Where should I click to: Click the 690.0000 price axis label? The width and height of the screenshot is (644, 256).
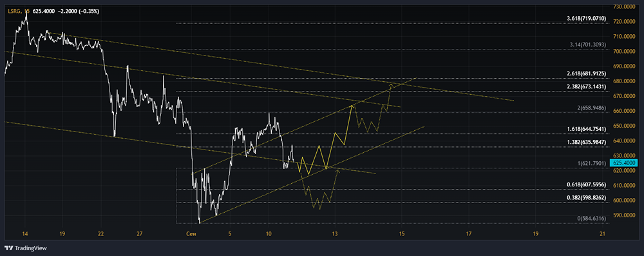[x=624, y=66]
